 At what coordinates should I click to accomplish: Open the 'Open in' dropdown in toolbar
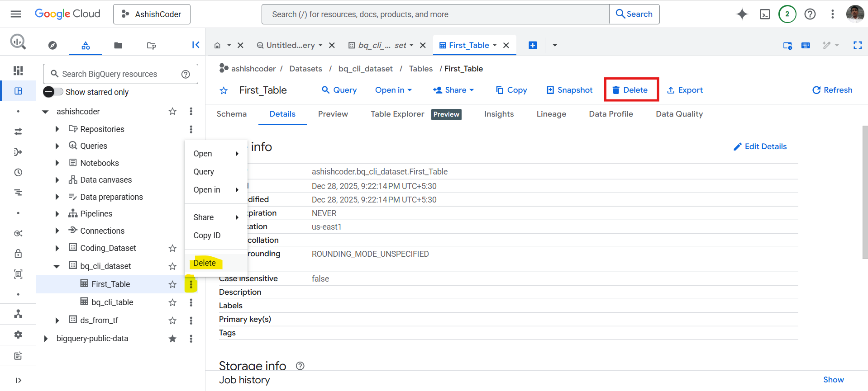tap(393, 90)
